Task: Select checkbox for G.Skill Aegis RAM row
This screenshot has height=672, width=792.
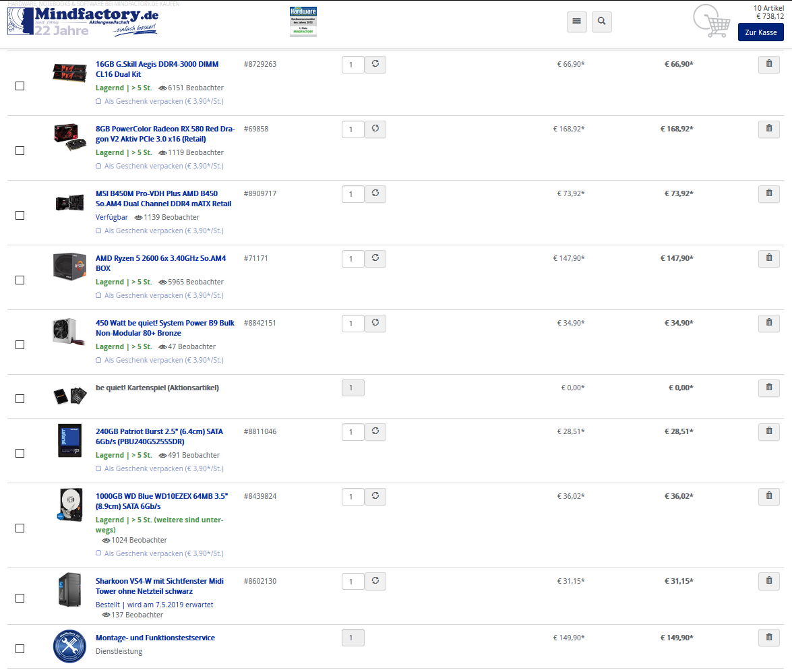Action: (x=20, y=86)
